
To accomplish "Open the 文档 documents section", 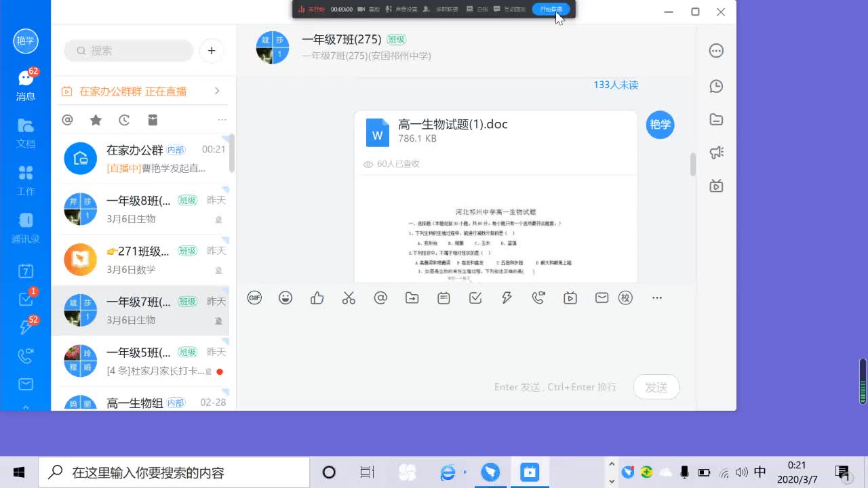I will 26,133.
